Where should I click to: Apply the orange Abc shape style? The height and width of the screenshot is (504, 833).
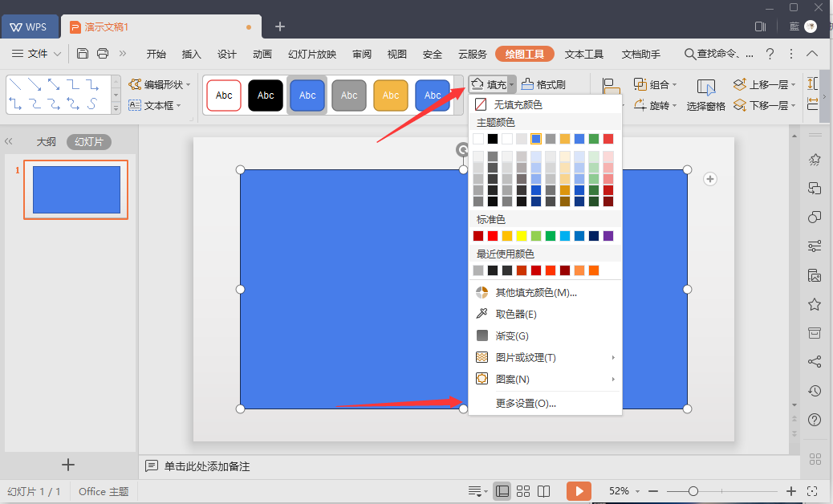point(391,96)
